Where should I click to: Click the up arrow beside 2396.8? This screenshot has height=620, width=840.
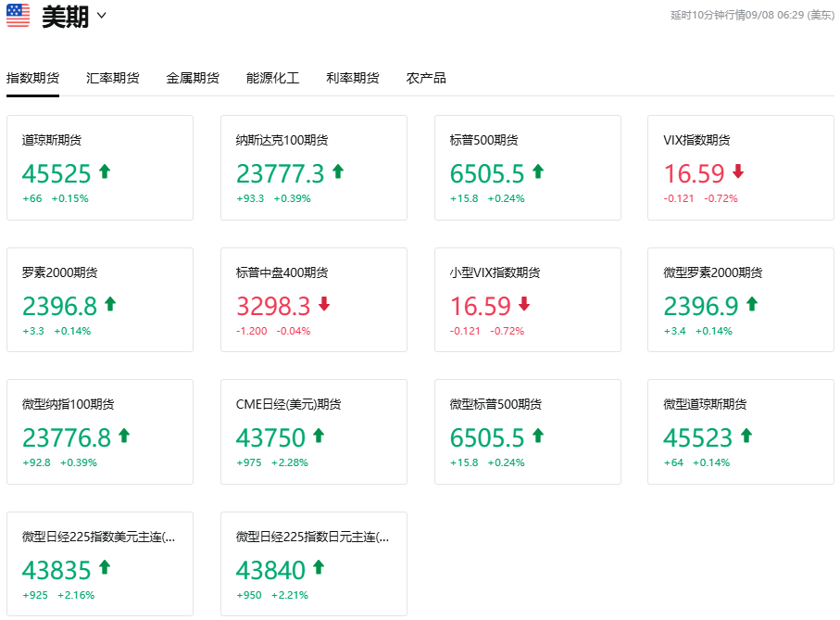pos(110,304)
